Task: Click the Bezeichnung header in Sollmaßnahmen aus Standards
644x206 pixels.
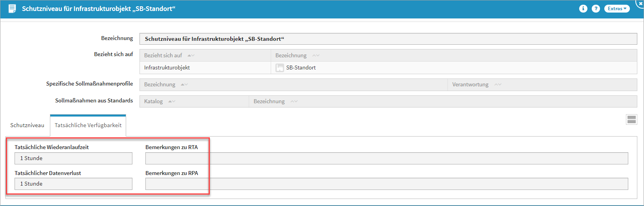Action: [269, 102]
